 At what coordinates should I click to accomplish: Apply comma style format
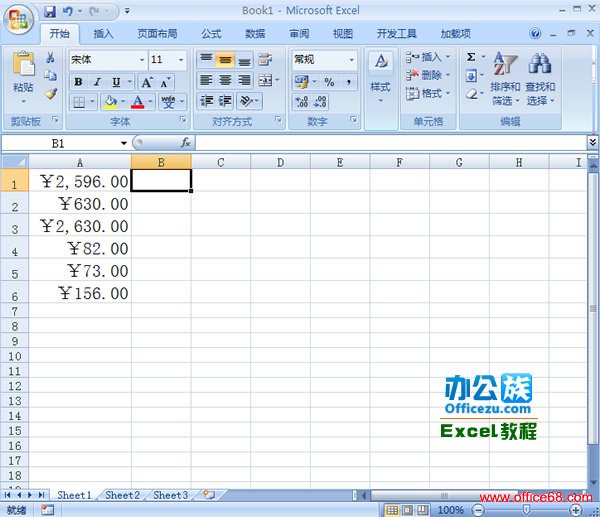click(x=349, y=82)
